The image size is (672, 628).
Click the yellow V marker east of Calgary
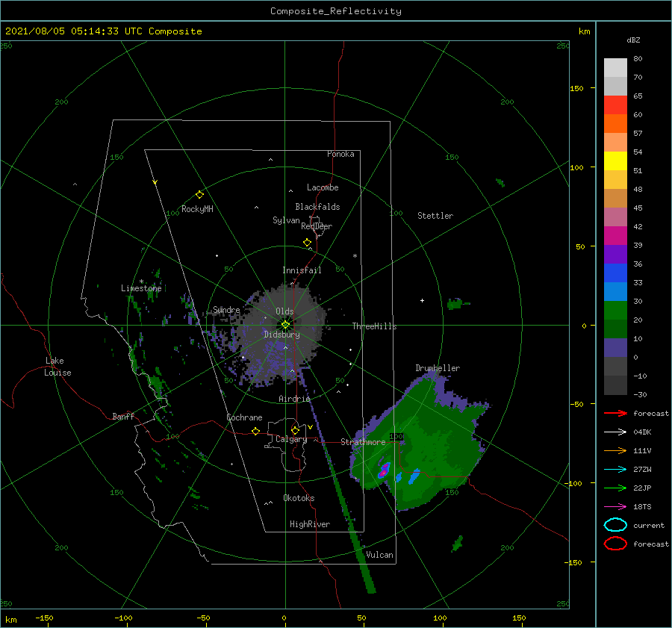point(310,427)
